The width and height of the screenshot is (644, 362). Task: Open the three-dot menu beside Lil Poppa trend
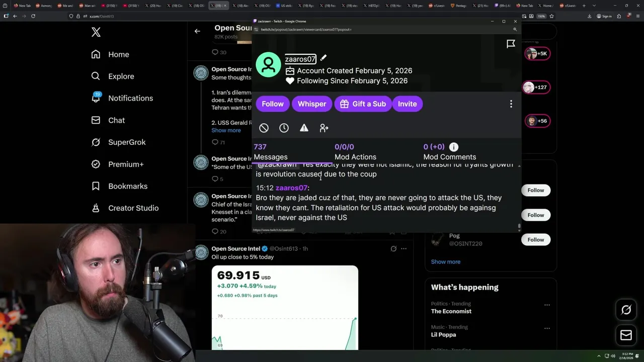pyautogui.click(x=547, y=328)
